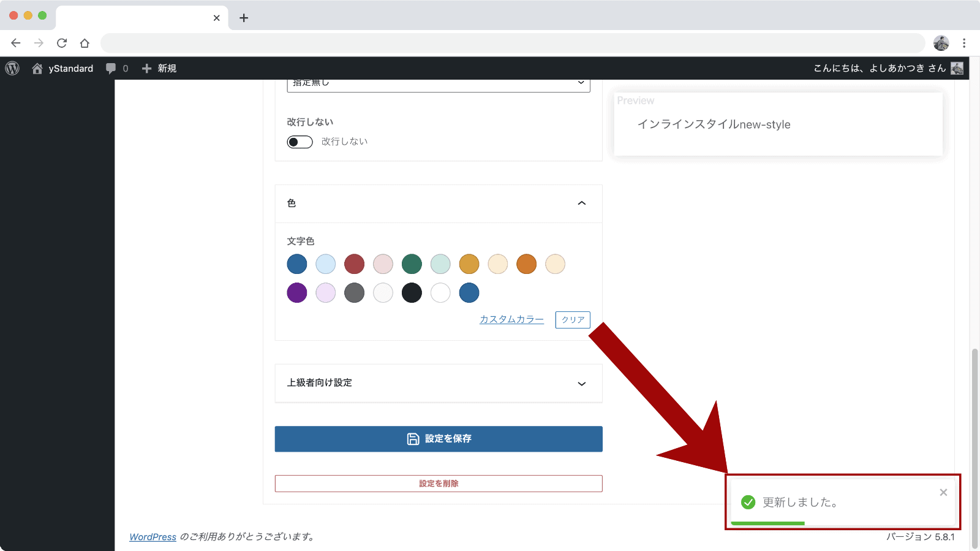Viewport: 980px width, 551px height.
Task: Click the green success check icon
Action: coord(748,503)
